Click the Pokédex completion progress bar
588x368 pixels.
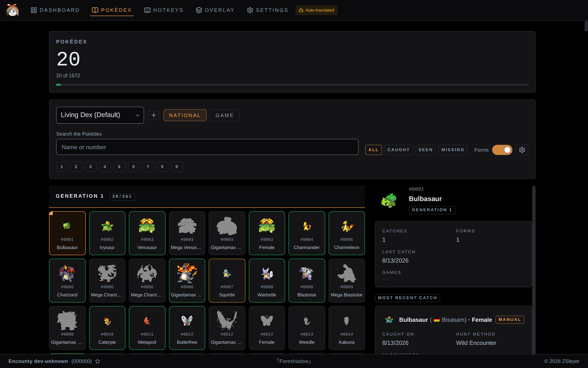(292, 85)
